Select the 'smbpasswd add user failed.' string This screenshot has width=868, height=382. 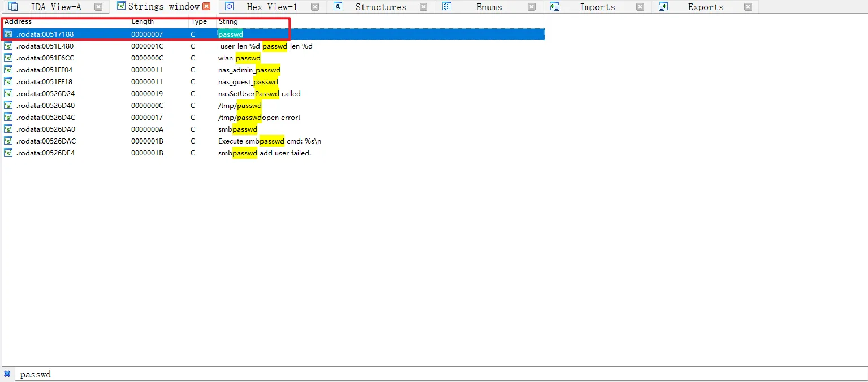[265, 153]
